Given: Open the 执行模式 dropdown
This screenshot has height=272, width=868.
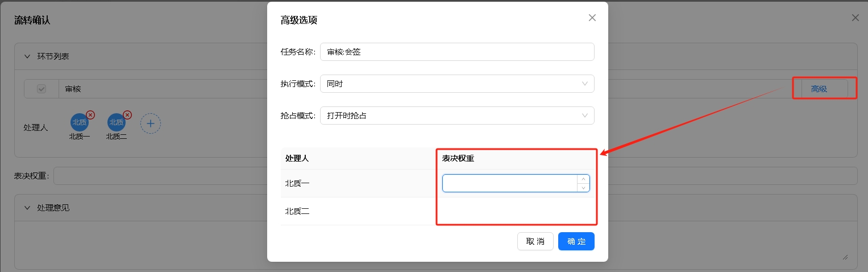Looking at the screenshot, I should click(456, 84).
